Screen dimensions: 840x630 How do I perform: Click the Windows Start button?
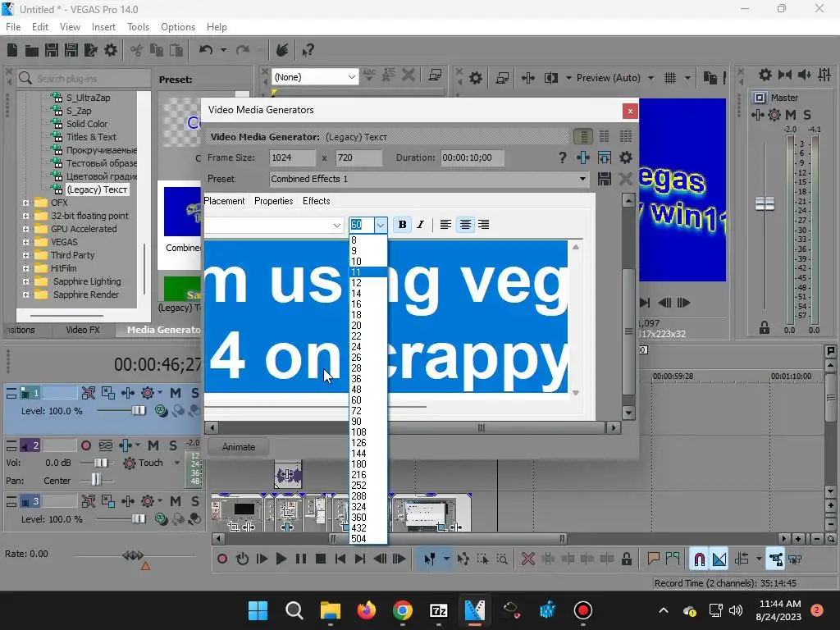[258, 610]
